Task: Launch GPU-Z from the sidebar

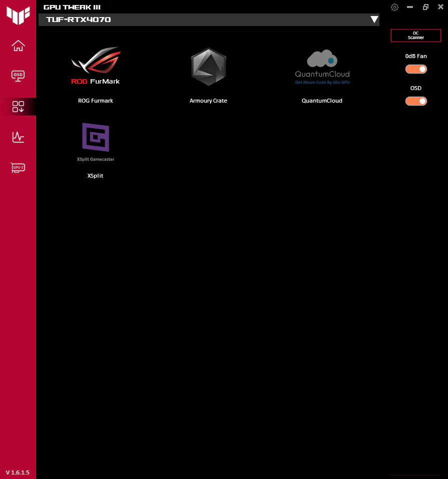Action: [x=18, y=168]
